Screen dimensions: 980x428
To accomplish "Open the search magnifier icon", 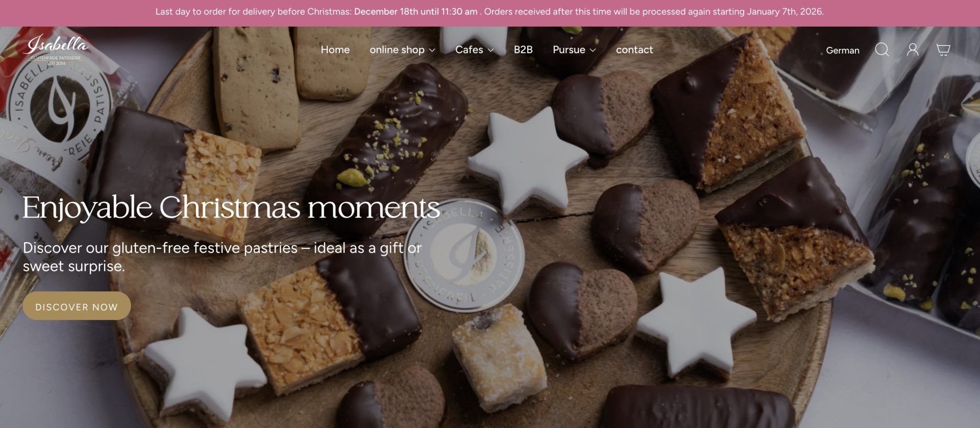I will pos(882,49).
